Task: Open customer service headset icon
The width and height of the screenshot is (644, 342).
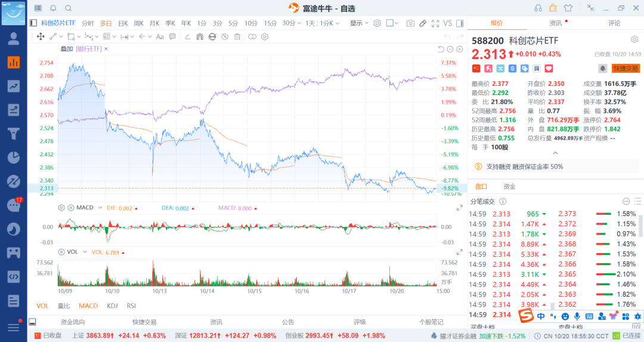Action: (x=538, y=8)
